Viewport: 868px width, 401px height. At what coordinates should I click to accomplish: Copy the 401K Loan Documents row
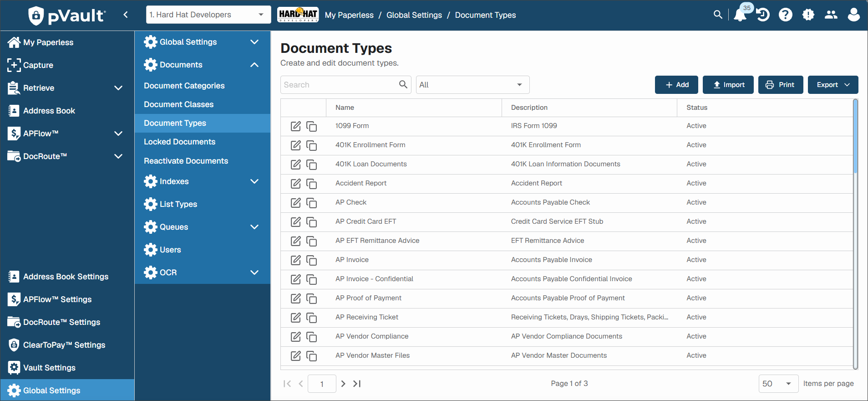point(312,165)
